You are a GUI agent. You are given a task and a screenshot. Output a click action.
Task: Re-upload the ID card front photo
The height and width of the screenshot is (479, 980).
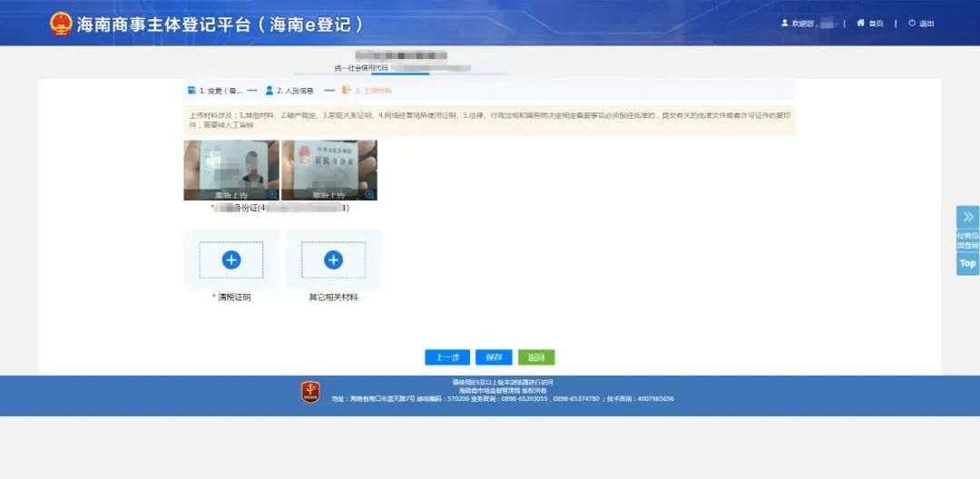coord(230,195)
